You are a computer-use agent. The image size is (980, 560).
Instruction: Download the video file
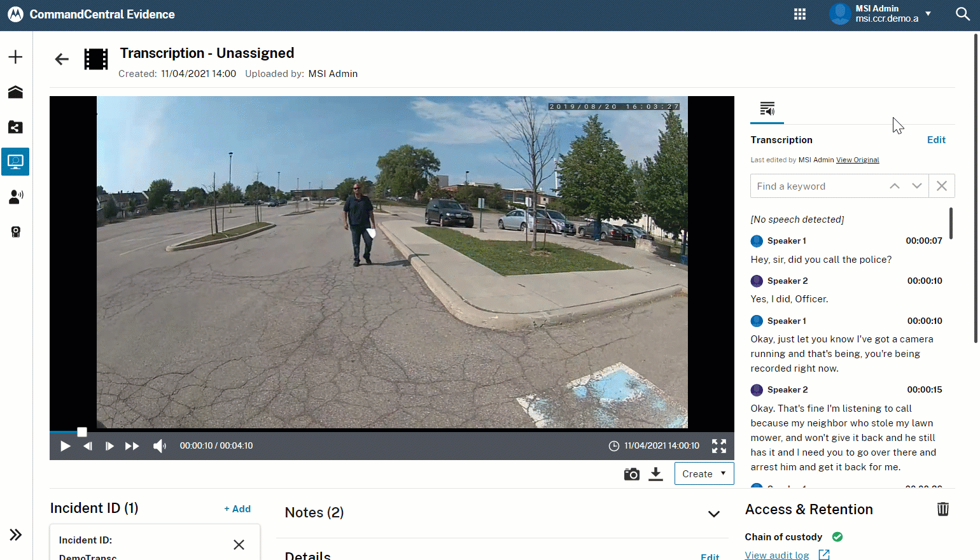tap(655, 474)
